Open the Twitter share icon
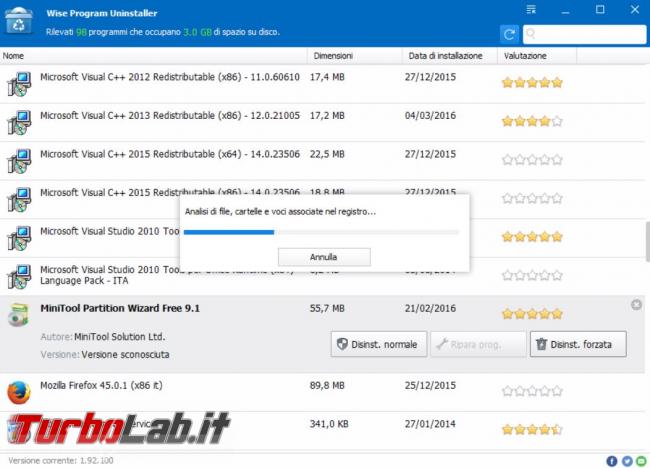This screenshot has width=650, height=468. pyautogui.click(x=627, y=461)
